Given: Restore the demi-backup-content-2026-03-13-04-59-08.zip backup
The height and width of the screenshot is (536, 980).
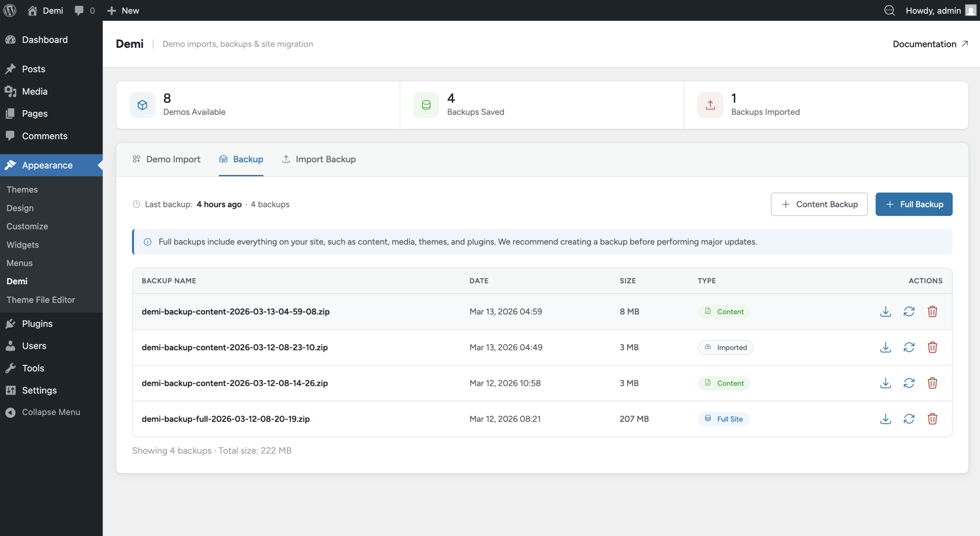Looking at the screenshot, I should (x=909, y=312).
